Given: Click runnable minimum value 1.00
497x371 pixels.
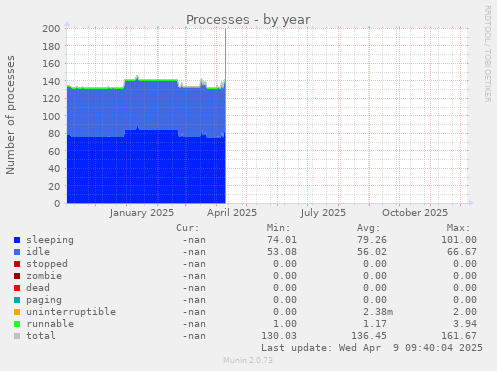Looking at the screenshot, I should click(285, 324).
